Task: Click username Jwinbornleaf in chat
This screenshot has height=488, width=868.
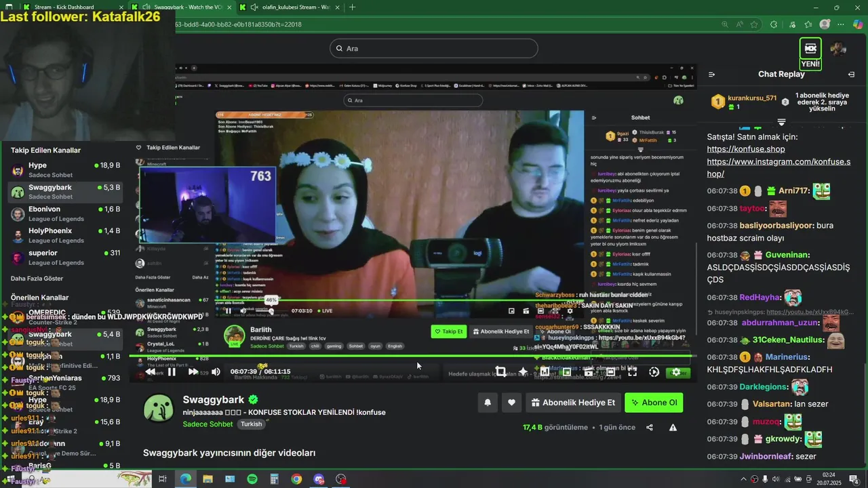Action: coord(766,456)
